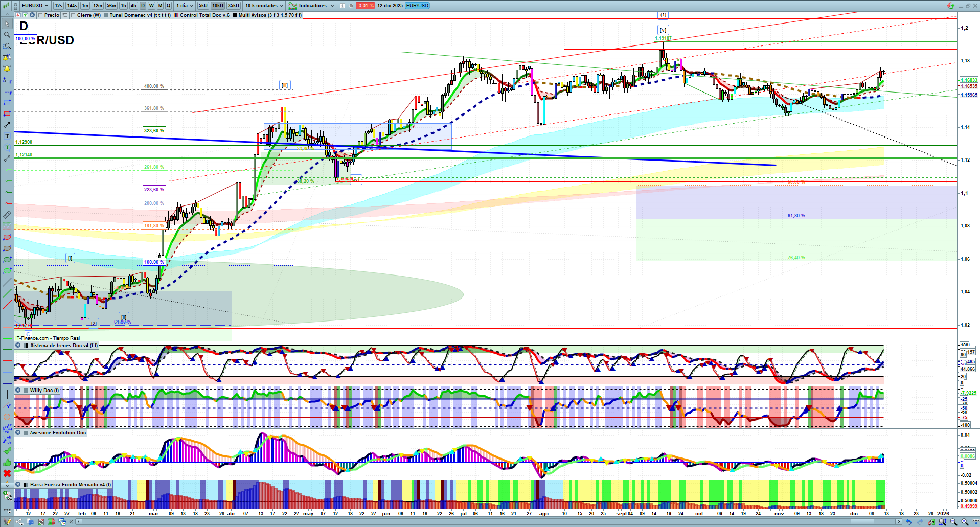
Task: Select the Q quarterly timeframe
Action: (168, 6)
